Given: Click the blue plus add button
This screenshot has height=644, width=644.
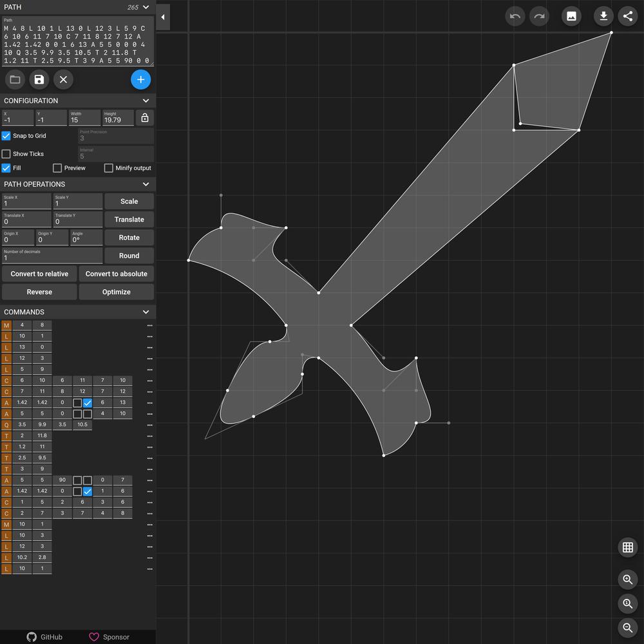Looking at the screenshot, I should 140,80.
